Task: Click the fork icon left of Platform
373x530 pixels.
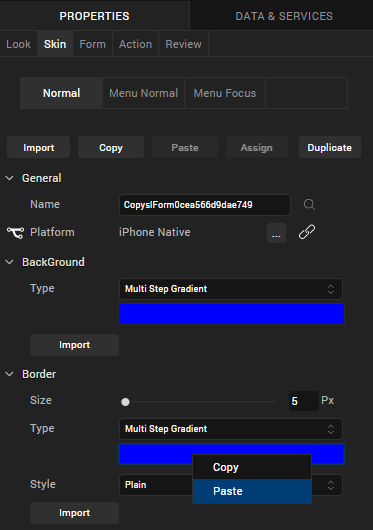Action: pos(15,233)
